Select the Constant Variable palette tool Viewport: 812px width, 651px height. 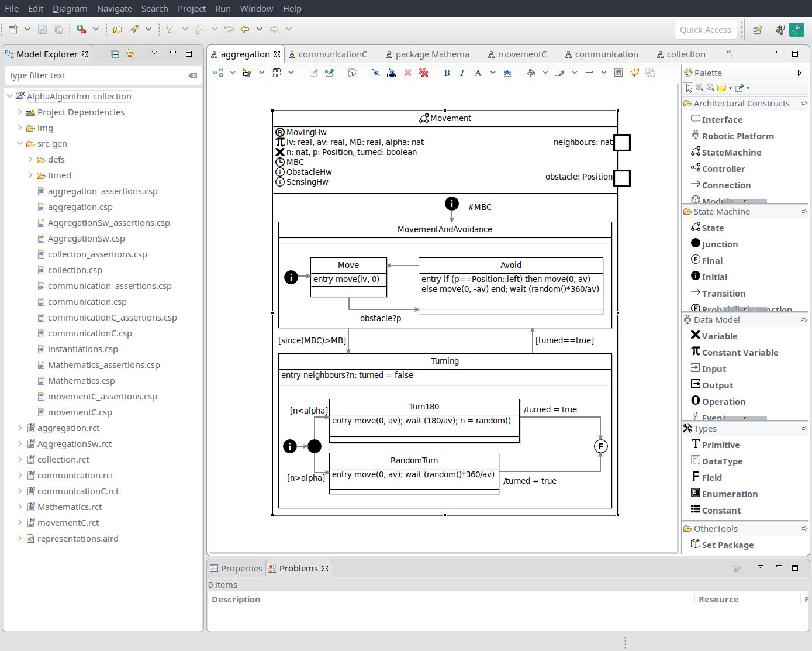[740, 353]
